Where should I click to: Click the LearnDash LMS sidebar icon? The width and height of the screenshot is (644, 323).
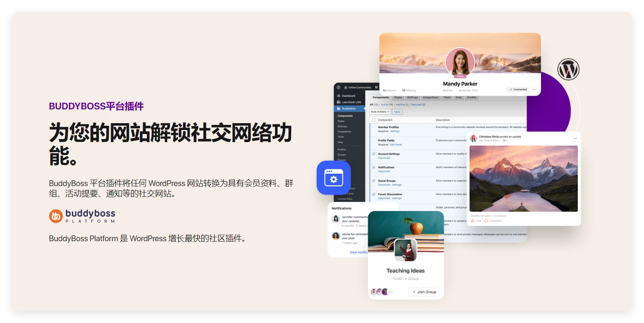338,102
